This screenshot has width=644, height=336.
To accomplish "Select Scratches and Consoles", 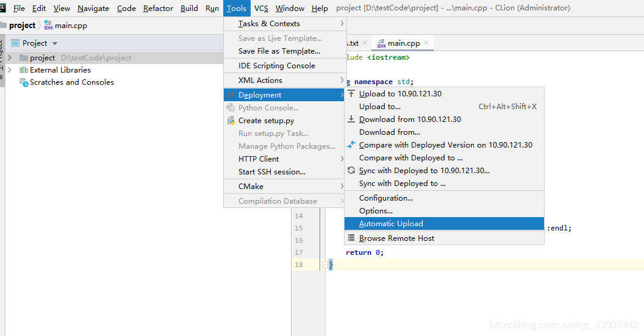I will click(x=71, y=82).
